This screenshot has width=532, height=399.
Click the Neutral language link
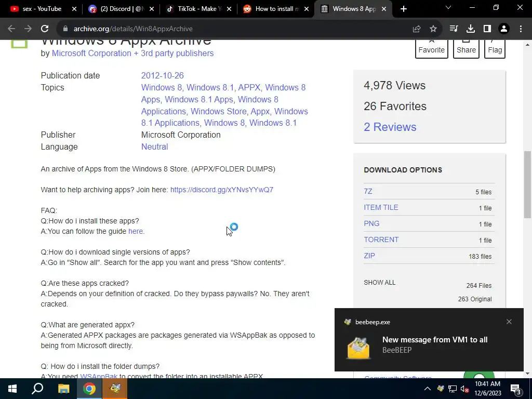(154, 147)
